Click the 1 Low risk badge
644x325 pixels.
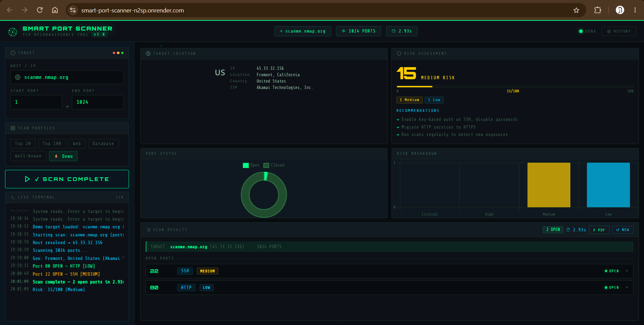click(x=434, y=100)
